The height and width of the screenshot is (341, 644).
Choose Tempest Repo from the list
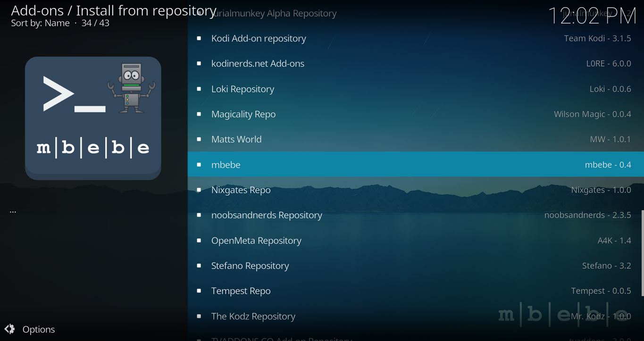241,291
